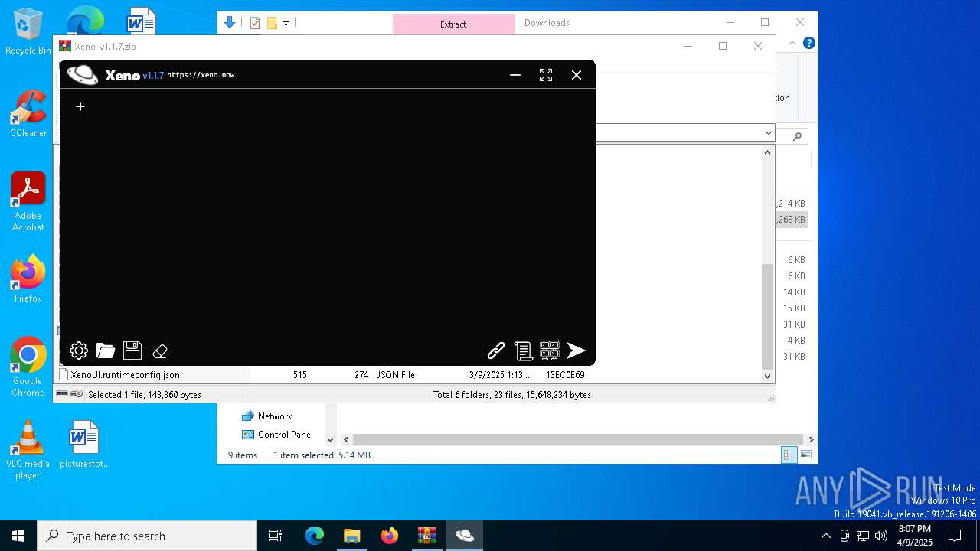Open Recycle Bin on desktop
This screenshot has height=551, width=980.
(x=28, y=33)
